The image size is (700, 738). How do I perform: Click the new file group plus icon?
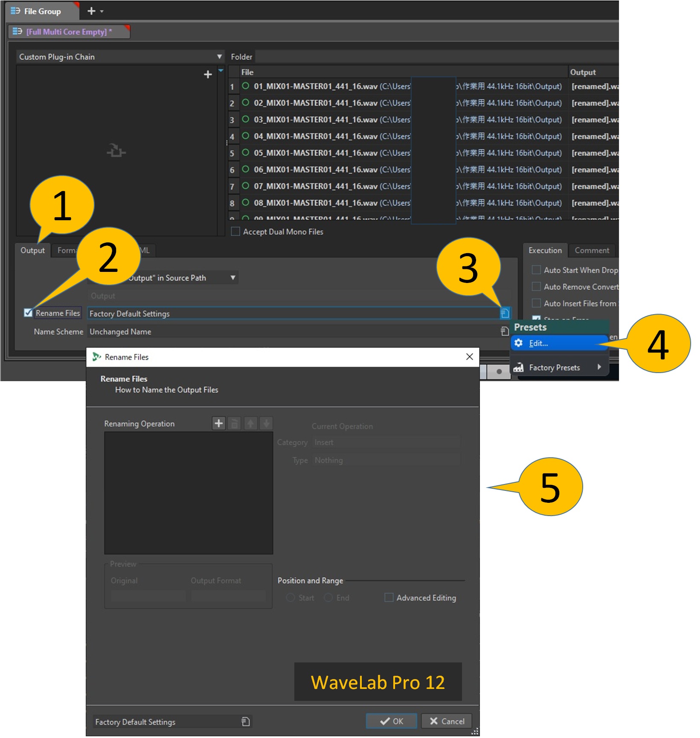pyautogui.click(x=91, y=11)
